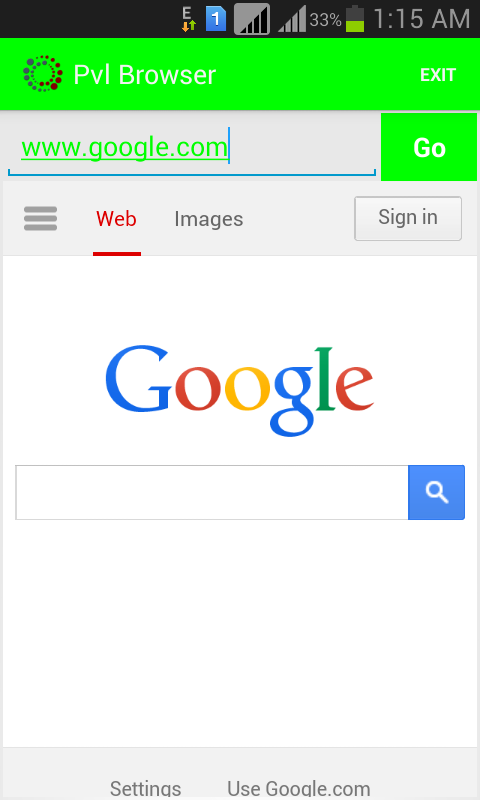Click the blue magnifier search button
This screenshot has height=800, width=480.
coord(437,492)
